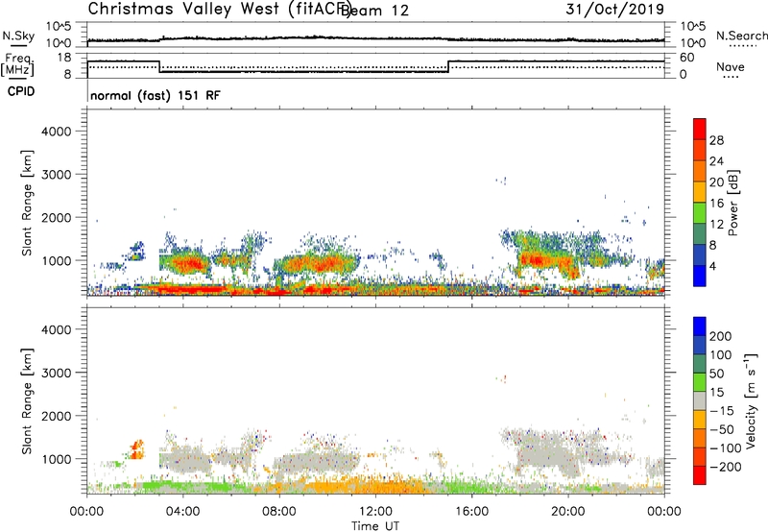This screenshot has height=532, width=768.
Task: Click the '4000' tick on power panel
Action: [56, 132]
